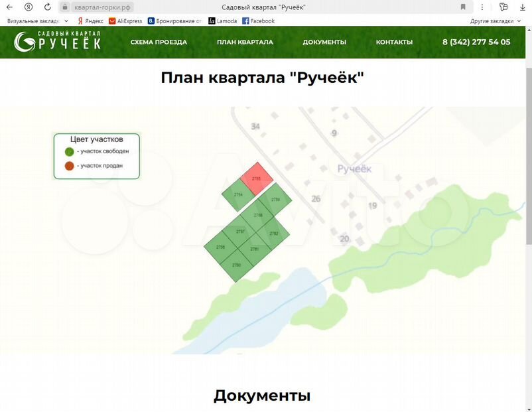Screen dimensions: 532x412
Task: Click the phone number 8 (342) 277 54 05
Action: (476, 42)
